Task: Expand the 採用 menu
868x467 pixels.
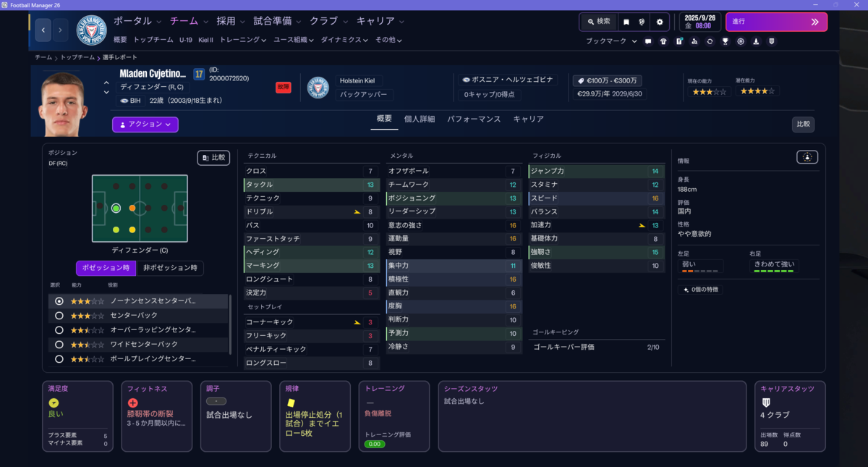Action: pos(231,21)
